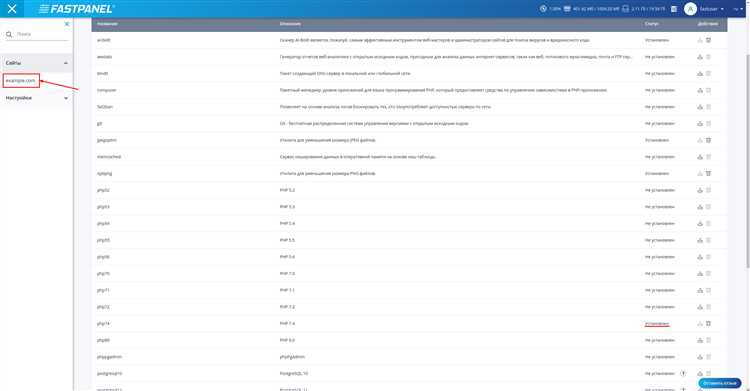Select the ai-bolit name cell
The width and height of the screenshot is (750, 391).
tap(103, 40)
